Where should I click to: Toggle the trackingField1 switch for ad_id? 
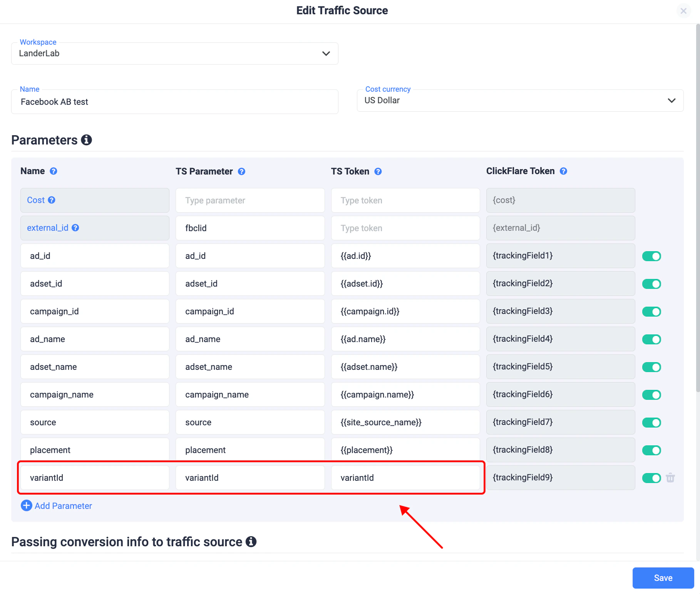[651, 256]
